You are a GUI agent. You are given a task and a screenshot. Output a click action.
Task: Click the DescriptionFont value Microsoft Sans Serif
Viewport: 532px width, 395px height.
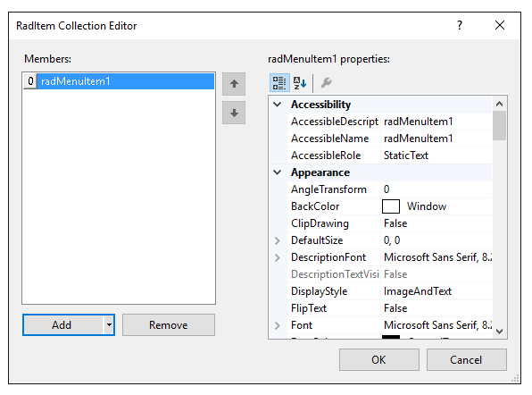point(437,257)
